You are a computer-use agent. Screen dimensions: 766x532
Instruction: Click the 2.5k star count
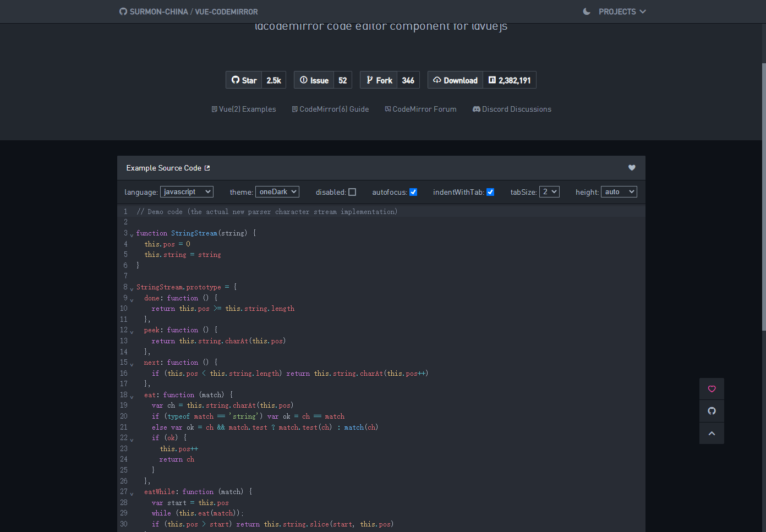pos(274,80)
